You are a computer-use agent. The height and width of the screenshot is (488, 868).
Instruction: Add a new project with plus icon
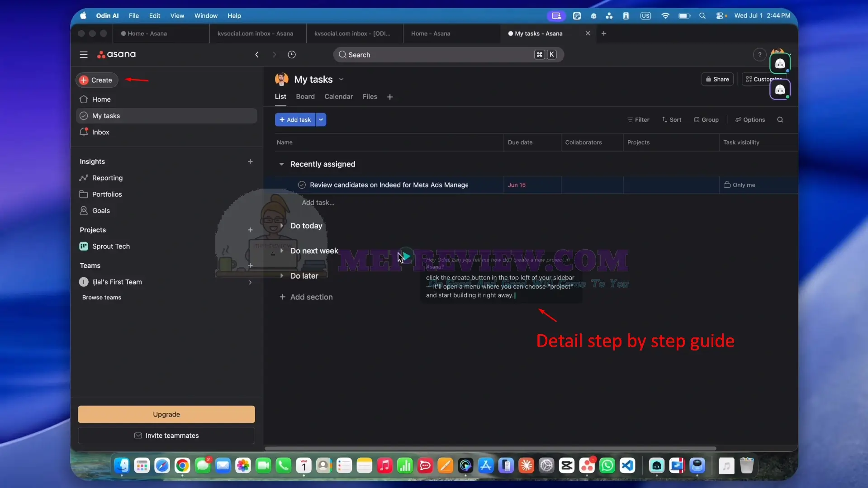[250, 230]
